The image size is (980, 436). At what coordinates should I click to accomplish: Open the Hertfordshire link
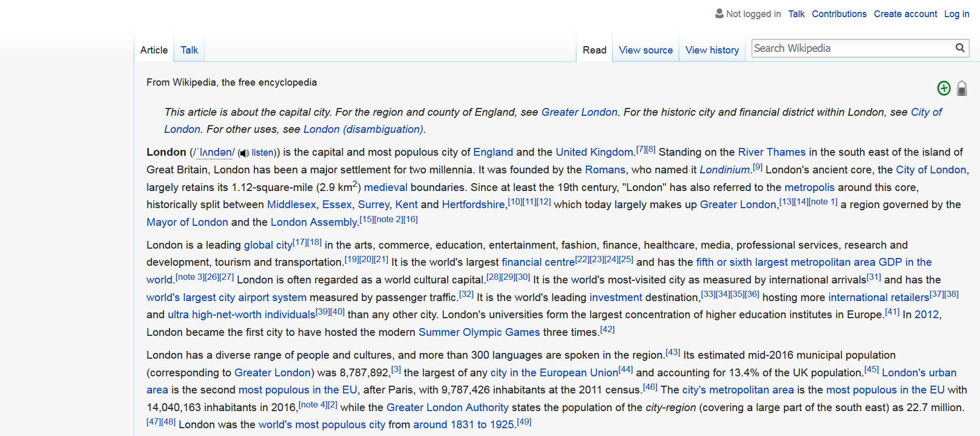(x=473, y=205)
